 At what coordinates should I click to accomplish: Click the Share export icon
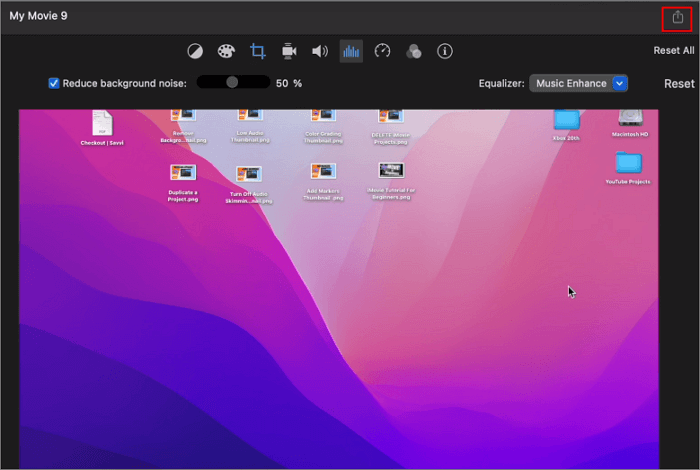coord(678,18)
